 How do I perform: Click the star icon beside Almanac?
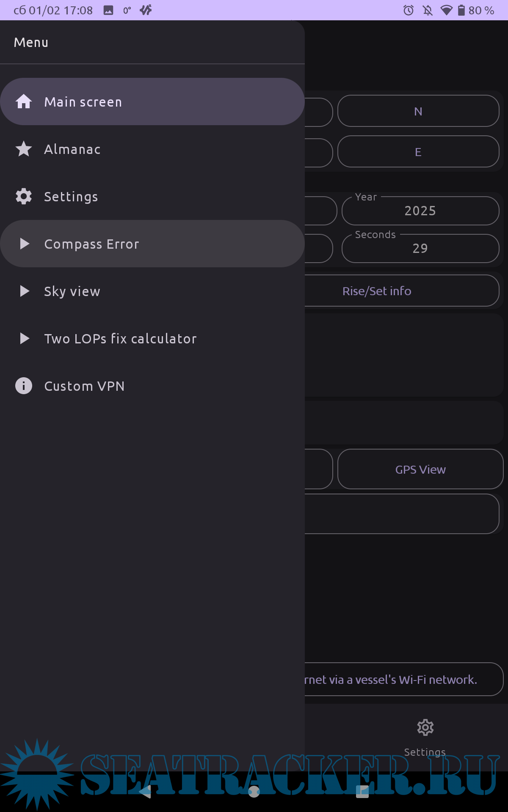24,149
